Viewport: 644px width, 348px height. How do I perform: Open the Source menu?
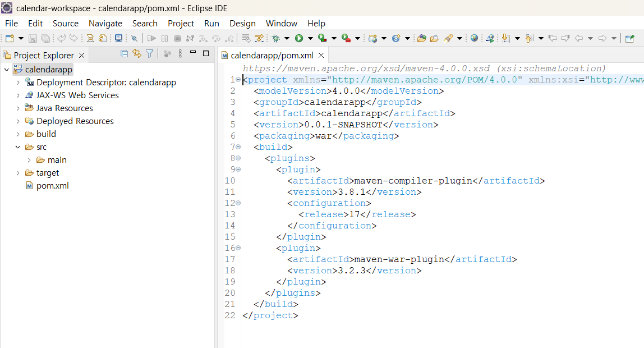(66, 24)
